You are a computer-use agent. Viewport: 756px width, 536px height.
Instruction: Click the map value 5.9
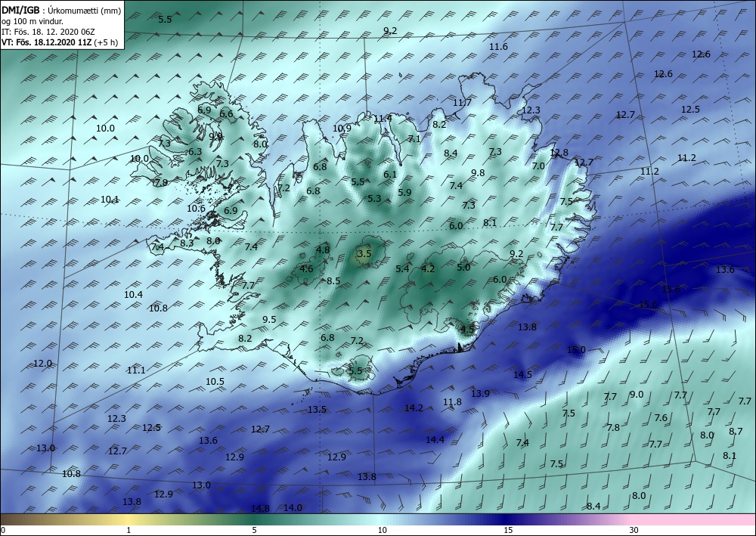(x=405, y=192)
